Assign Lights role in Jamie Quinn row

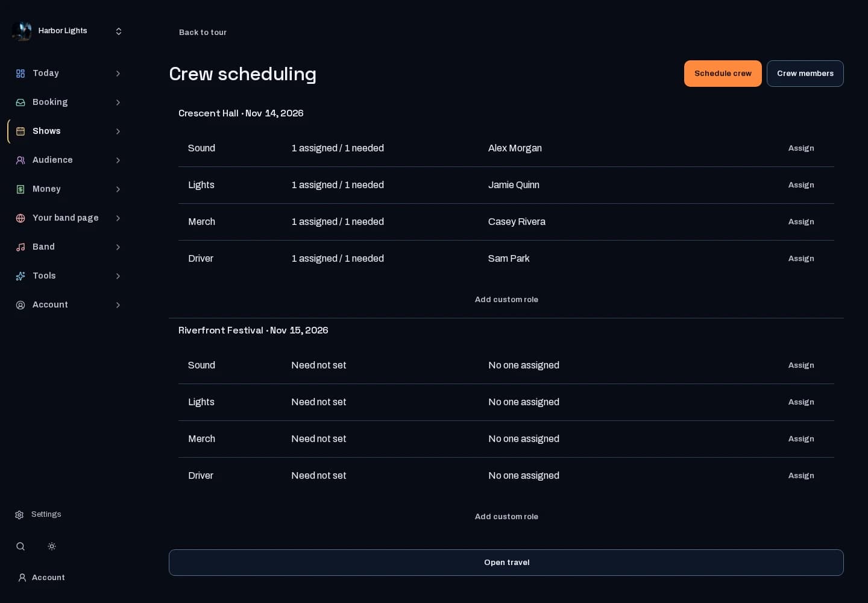[x=801, y=185]
